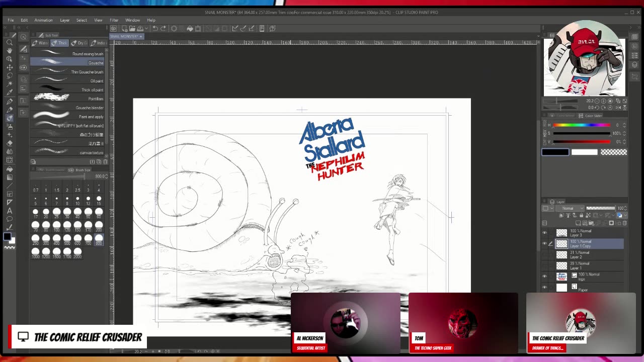644x362 pixels.
Task: Select the Eraser tool
Action: (10, 143)
